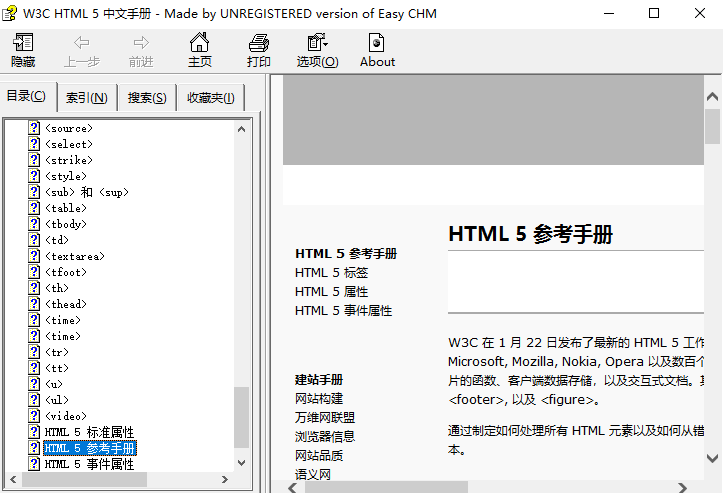This screenshot has width=723, height=493.
Task: Click the Hide (隐藏) toolbar icon
Action: [x=22, y=50]
